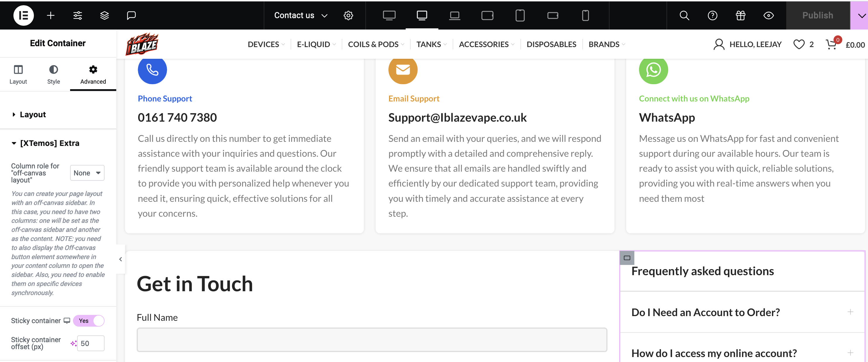Expand the Layout section
The image size is (868, 362).
(33, 114)
